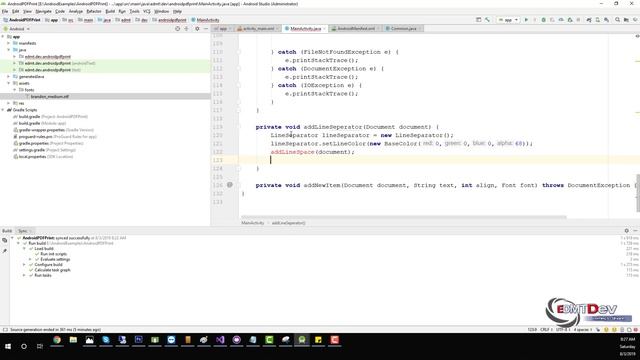Open Visual Studio from the taskbar
Screen dimensions: 640x360
(x=220, y=340)
